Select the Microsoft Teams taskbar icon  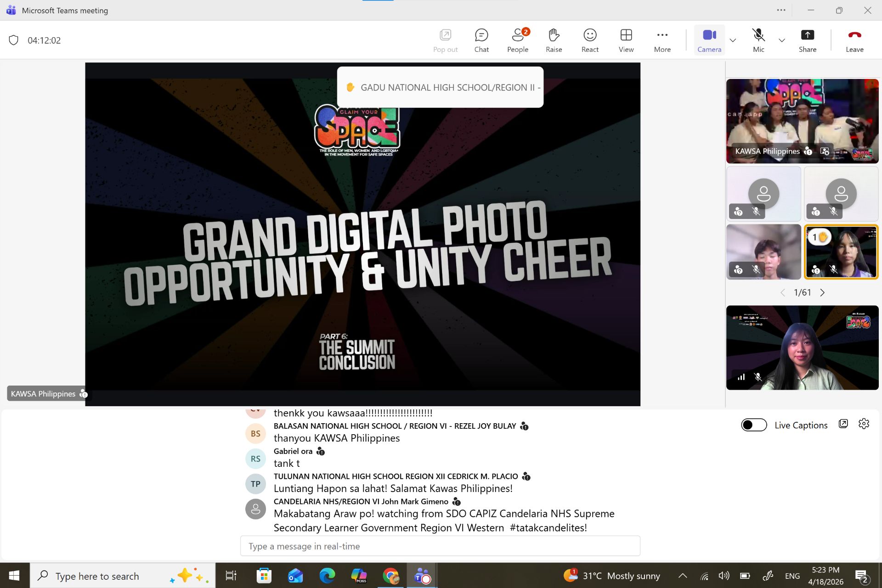click(422, 576)
